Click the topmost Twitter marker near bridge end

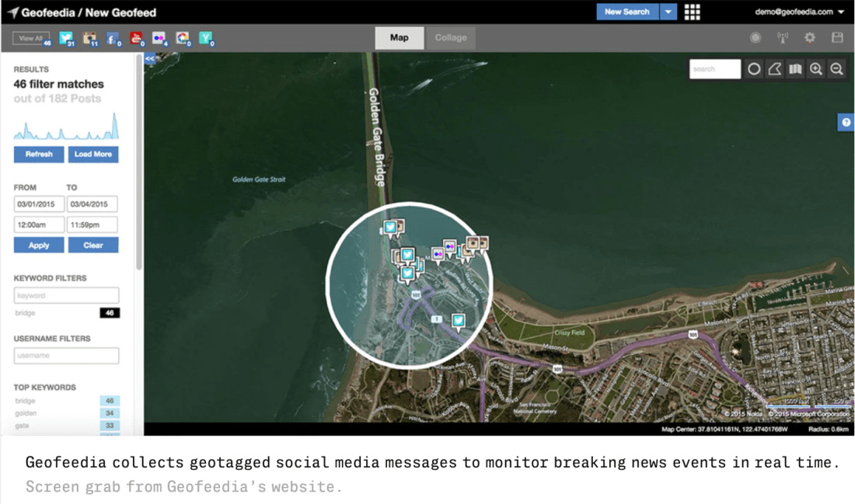pyautogui.click(x=390, y=228)
